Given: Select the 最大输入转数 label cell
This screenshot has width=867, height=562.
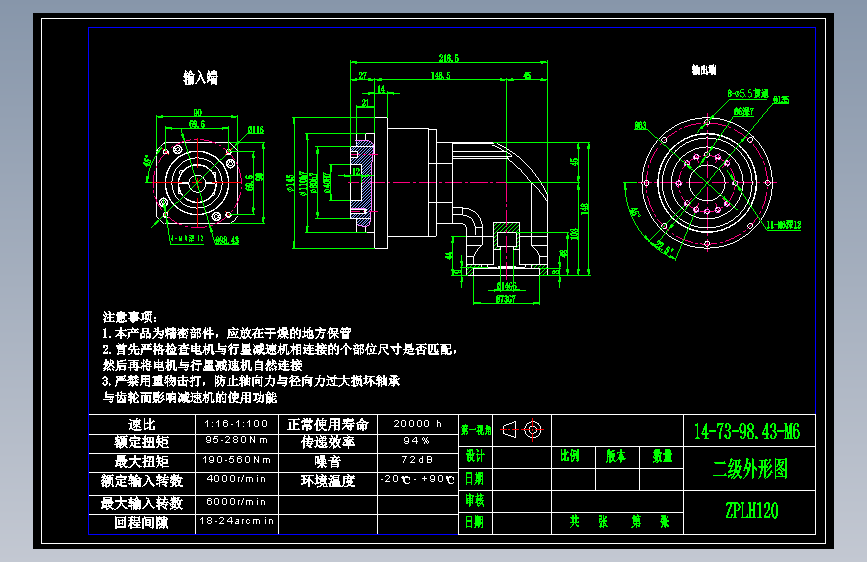Looking at the screenshot, I should (142, 503).
